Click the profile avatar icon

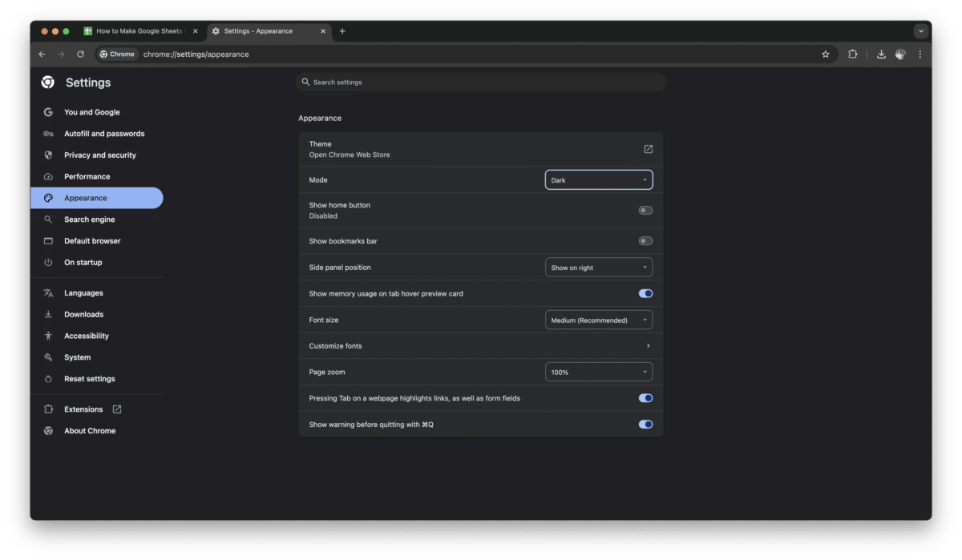point(899,54)
